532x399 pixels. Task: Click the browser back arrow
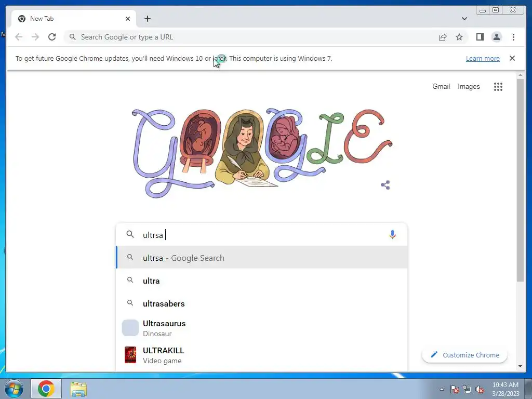point(19,37)
